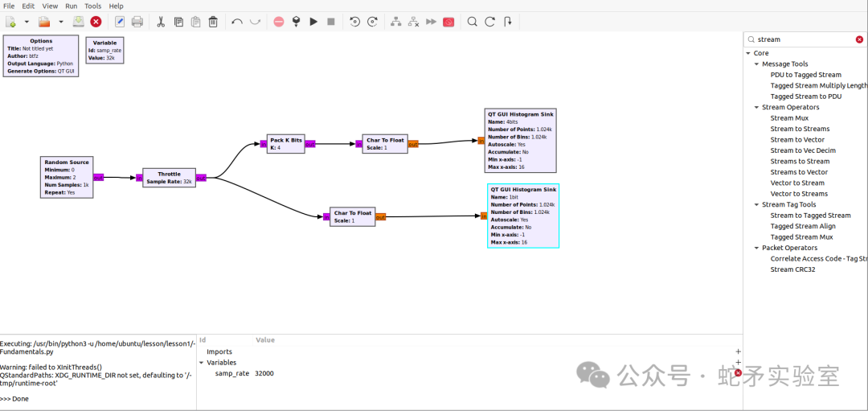View flow graph errors icon
This screenshot has height=411, width=868.
coord(278,22)
